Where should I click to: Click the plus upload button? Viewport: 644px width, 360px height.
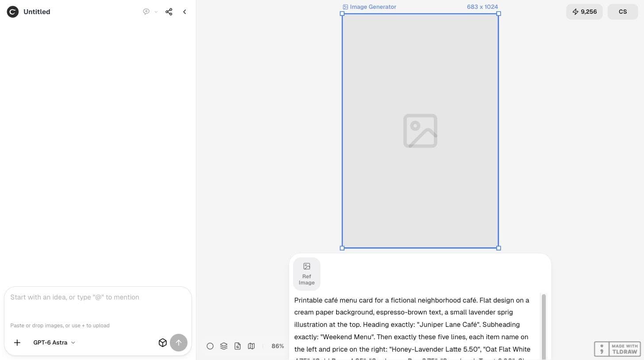pyautogui.click(x=17, y=343)
